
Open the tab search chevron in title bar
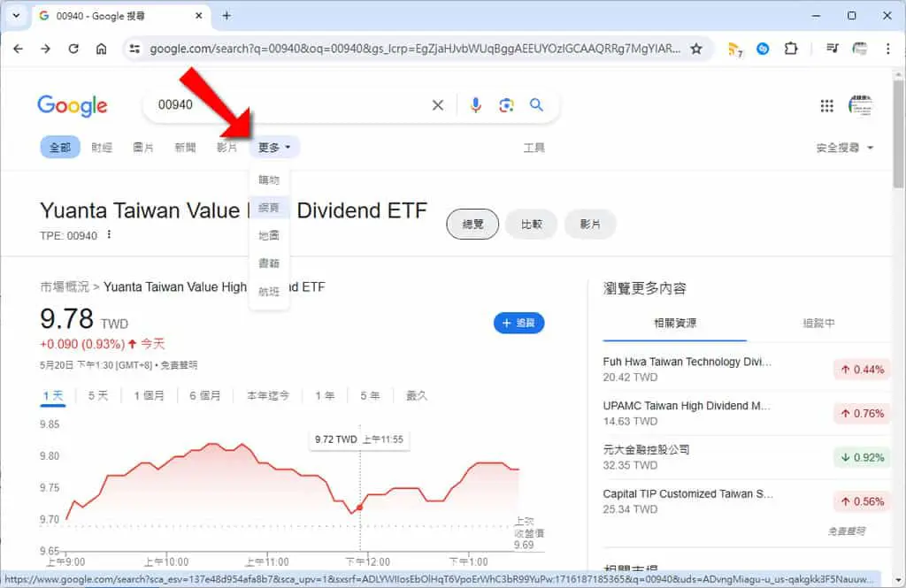point(16,16)
